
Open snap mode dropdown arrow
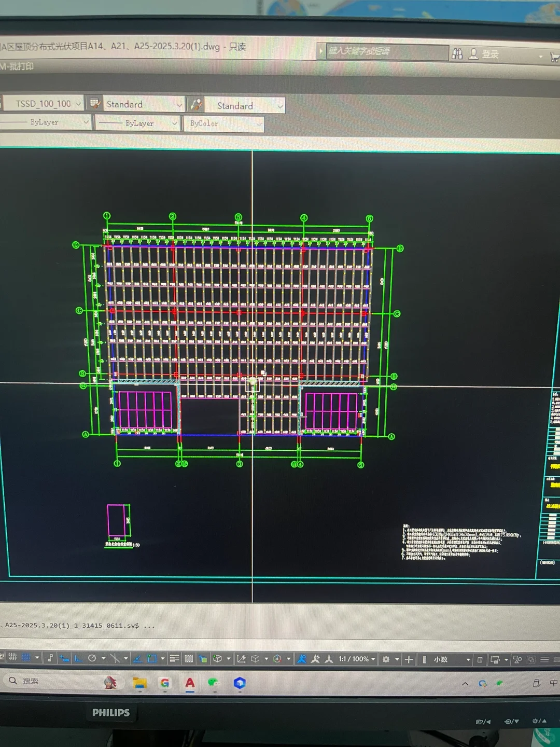coord(37,657)
